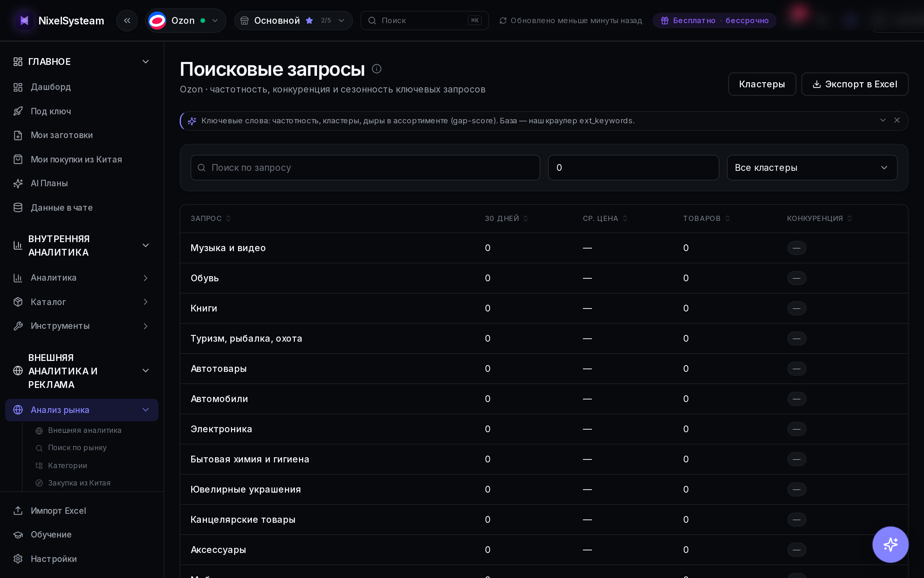Sort table by ЗАПРОС column

pos(211,218)
